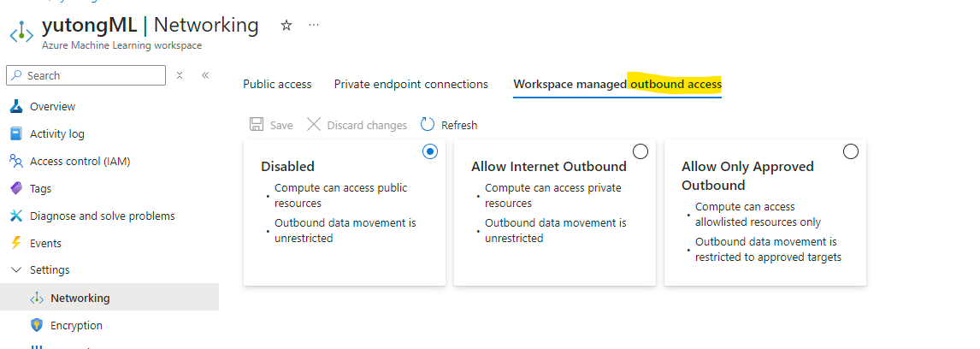This screenshot has height=349, width=980.
Task: Focus the sidebar Search field
Action: pos(86,75)
